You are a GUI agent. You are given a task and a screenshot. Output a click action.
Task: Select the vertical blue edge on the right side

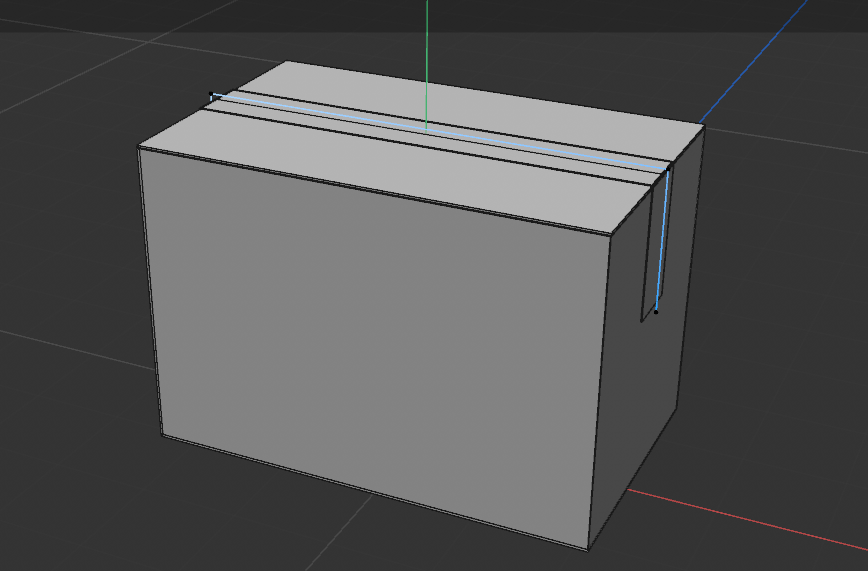coord(662,240)
